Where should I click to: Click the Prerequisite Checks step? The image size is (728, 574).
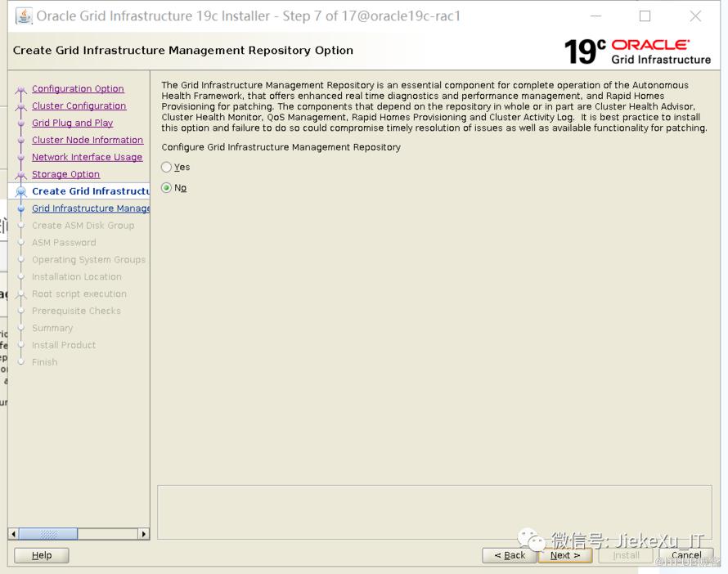click(76, 311)
